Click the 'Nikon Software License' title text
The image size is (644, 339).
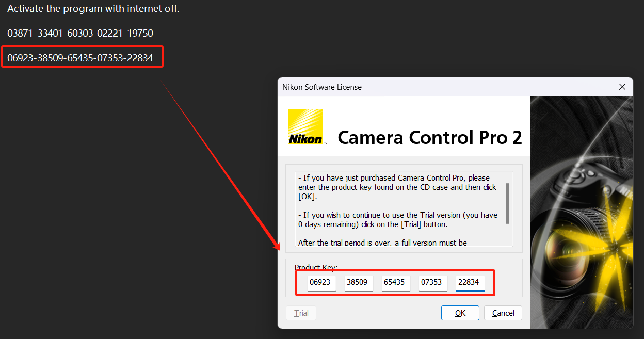322,87
